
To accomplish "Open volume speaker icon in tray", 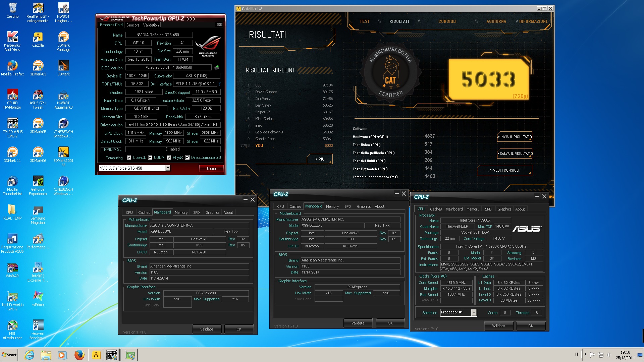I will pyautogui.click(x=609, y=355).
